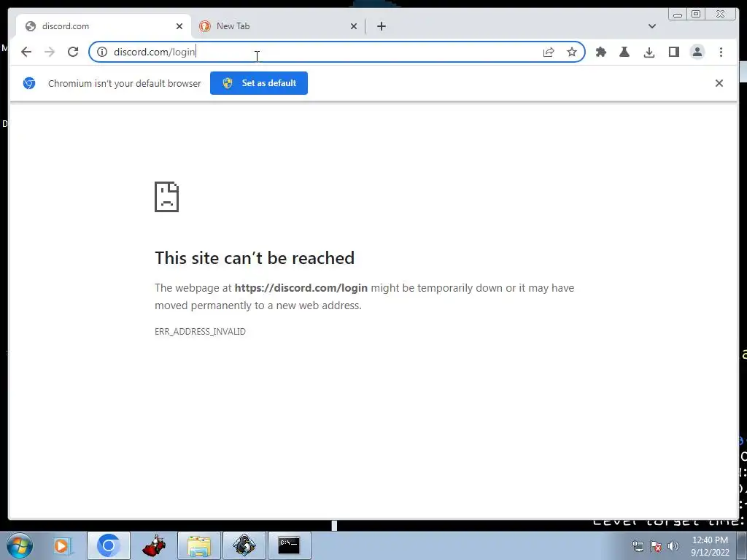Open the Extensions puzzle icon
The image size is (747, 560).
click(601, 52)
